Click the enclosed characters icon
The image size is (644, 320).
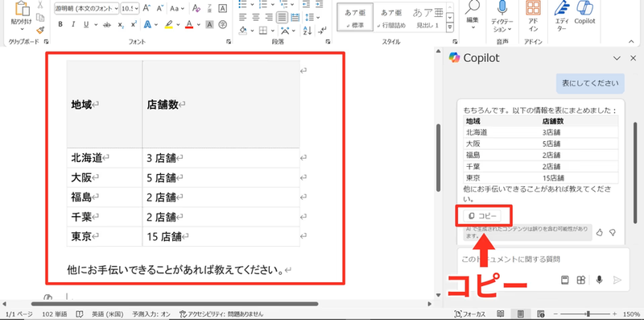click(223, 24)
